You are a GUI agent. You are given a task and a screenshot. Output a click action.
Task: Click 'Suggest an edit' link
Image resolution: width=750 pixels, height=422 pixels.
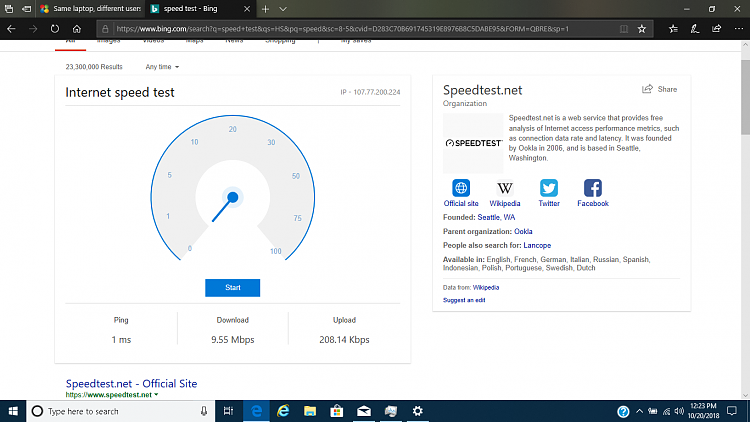pyautogui.click(x=464, y=300)
